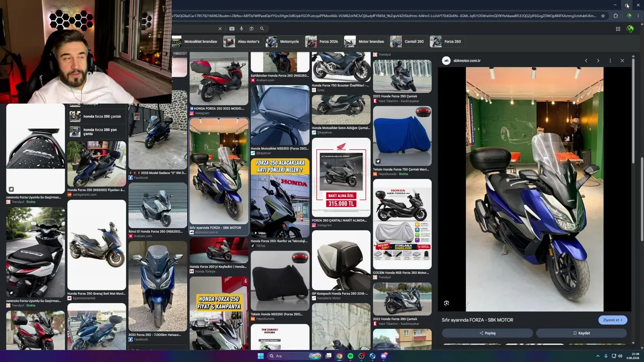Image resolution: width=644 pixels, height=362 pixels.
Task: Open the 'GP Kompozit Honda Forza 250 2018' top case thumbnail
Action: pos(341,260)
